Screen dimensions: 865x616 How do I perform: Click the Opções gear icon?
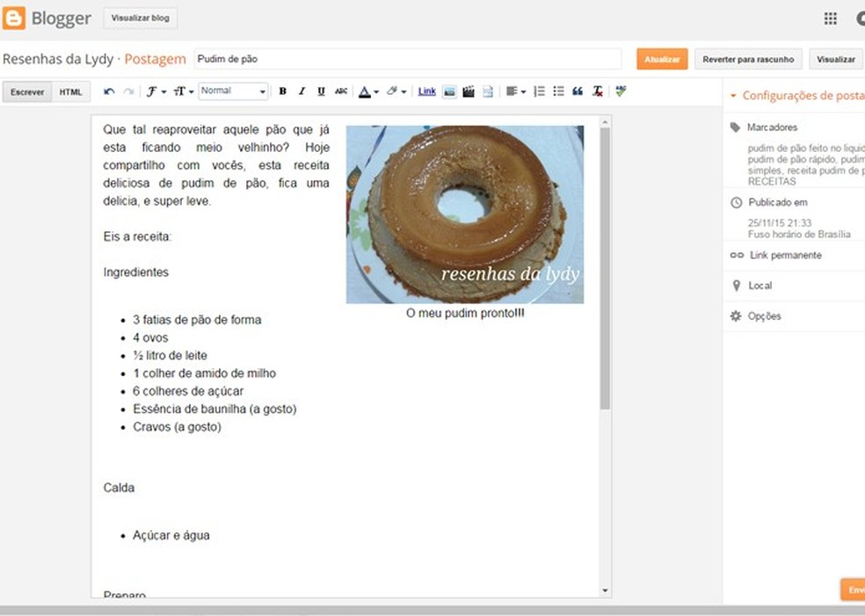736,316
